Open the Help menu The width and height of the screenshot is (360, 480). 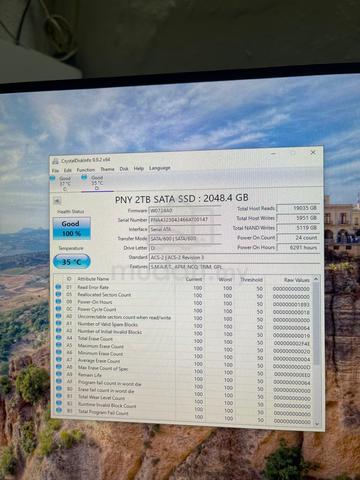click(x=139, y=169)
